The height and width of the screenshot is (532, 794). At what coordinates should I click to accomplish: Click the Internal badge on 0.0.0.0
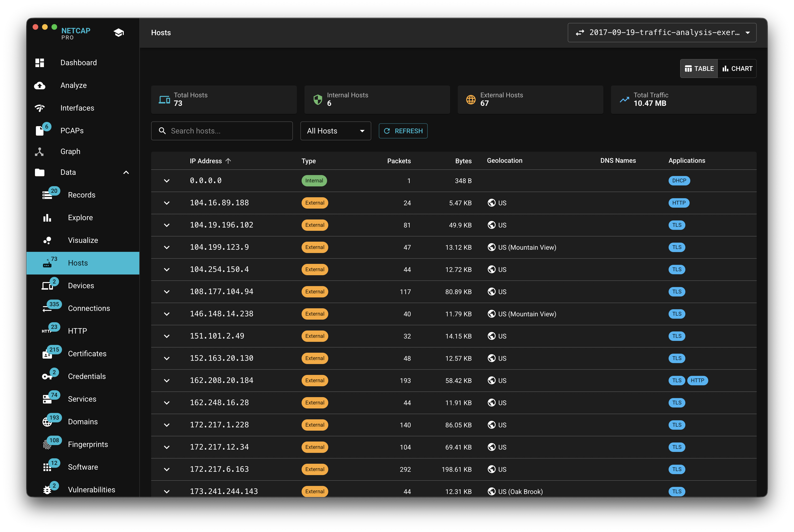(x=314, y=181)
